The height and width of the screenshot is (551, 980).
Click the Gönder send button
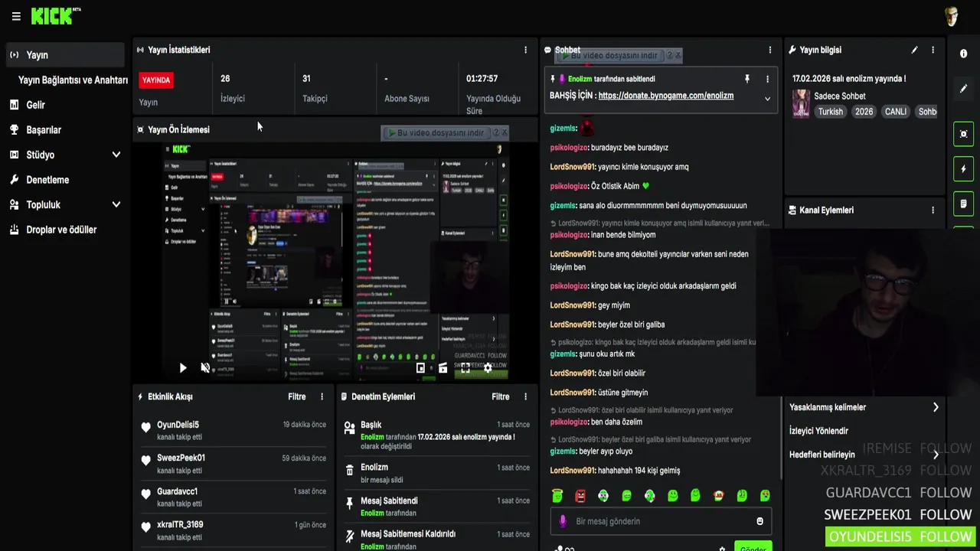click(x=753, y=546)
